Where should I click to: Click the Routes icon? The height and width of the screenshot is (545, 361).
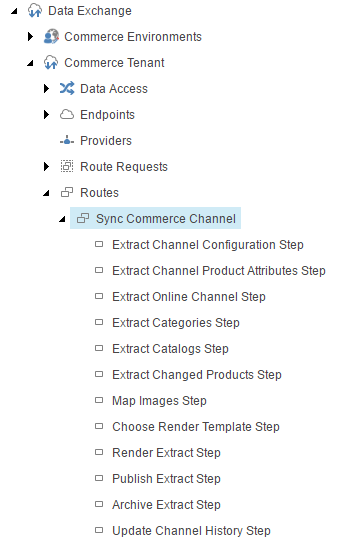tap(67, 192)
